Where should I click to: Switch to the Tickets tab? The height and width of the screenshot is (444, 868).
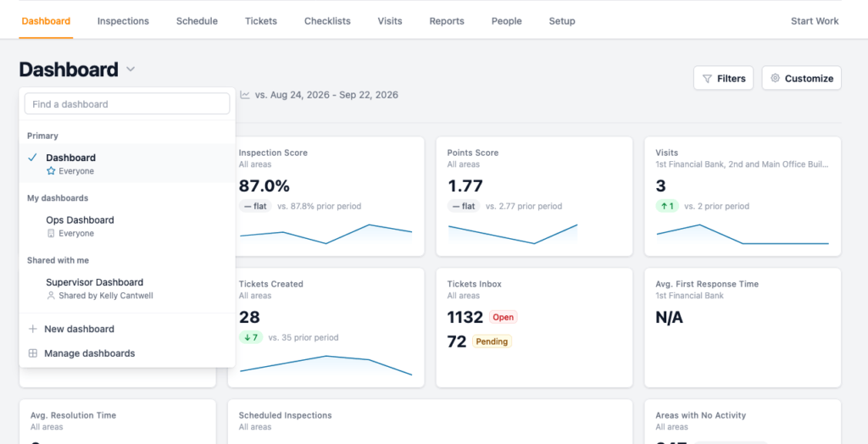pos(261,21)
